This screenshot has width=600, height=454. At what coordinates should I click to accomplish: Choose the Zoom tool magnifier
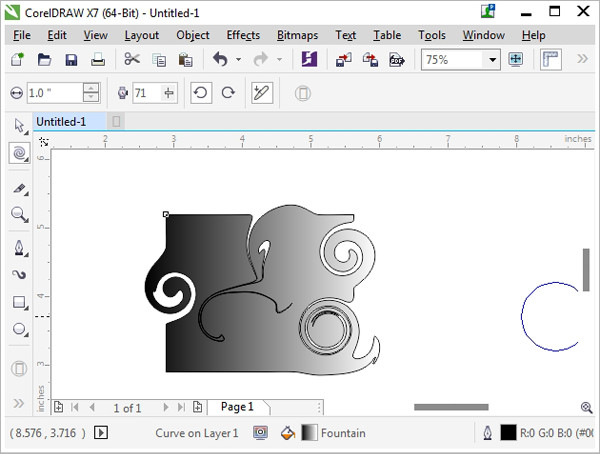19,215
